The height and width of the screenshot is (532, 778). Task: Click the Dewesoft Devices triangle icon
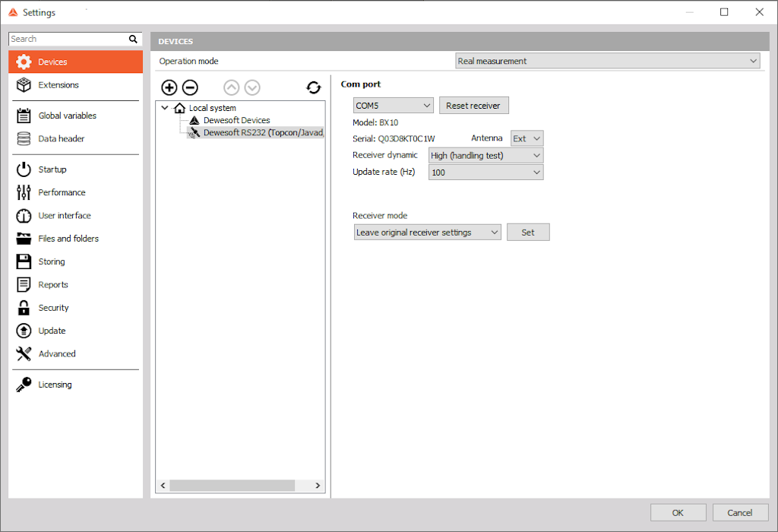click(194, 120)
